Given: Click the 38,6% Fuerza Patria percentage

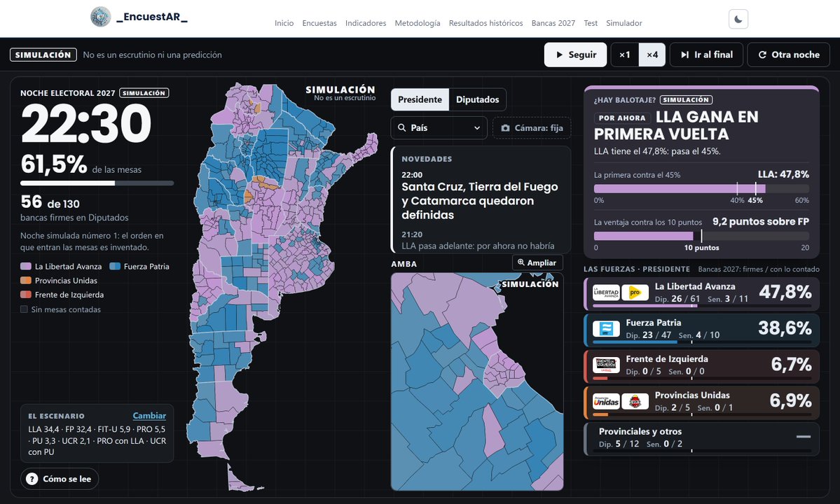Looking at the screenshot, I should (x=785, y=328).
